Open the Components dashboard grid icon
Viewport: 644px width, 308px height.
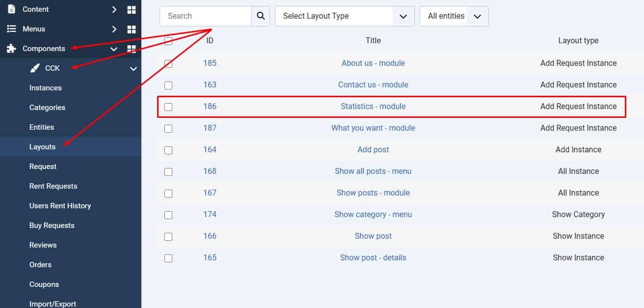click(131, 49)
